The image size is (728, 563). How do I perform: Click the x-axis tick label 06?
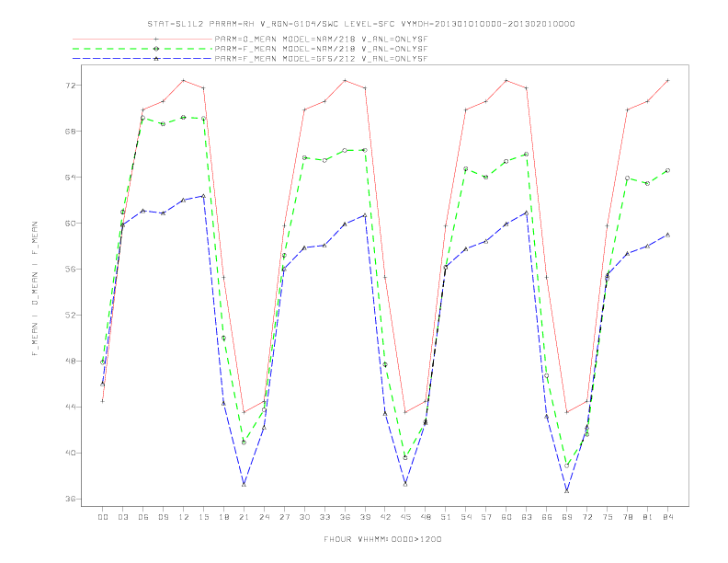click(x=143, y=517)
